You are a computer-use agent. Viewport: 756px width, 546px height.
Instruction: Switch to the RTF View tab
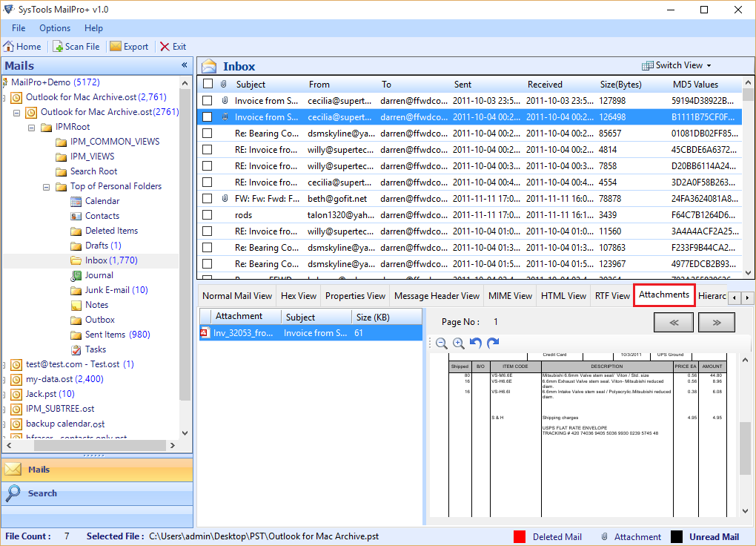(x=612, y=296)
